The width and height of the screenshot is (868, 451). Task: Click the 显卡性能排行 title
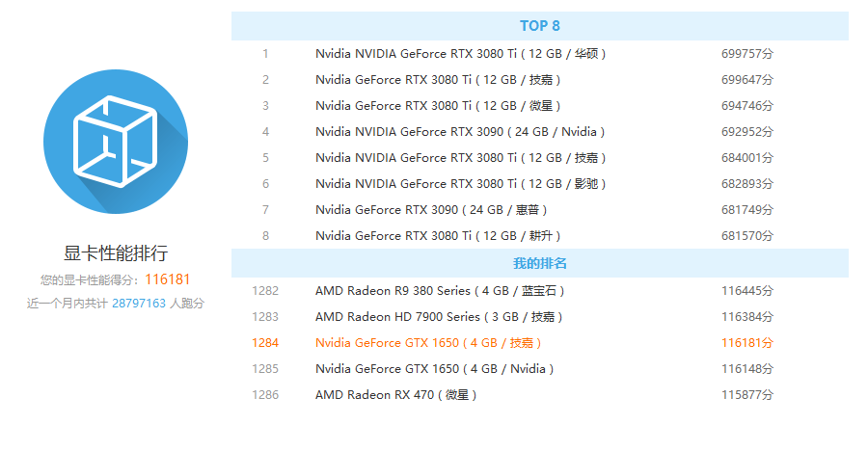coord(116,253)
